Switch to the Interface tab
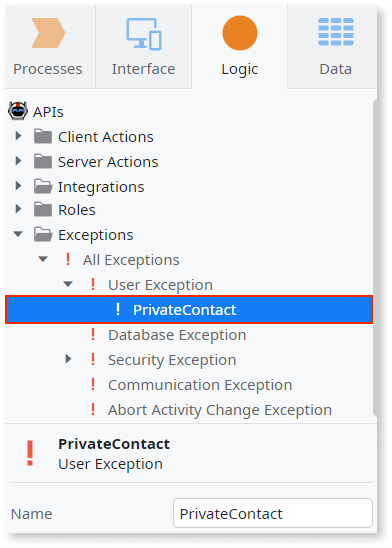This screenshot has width=392, height=548. (x=144, y=47)
